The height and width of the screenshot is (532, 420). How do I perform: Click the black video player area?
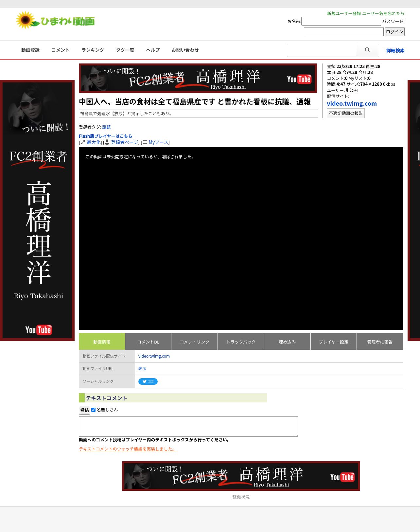(x=241, y=239)
